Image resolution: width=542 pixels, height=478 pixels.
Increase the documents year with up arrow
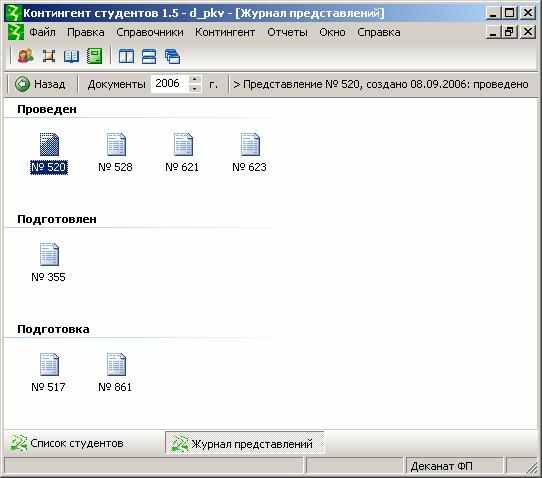195,79
